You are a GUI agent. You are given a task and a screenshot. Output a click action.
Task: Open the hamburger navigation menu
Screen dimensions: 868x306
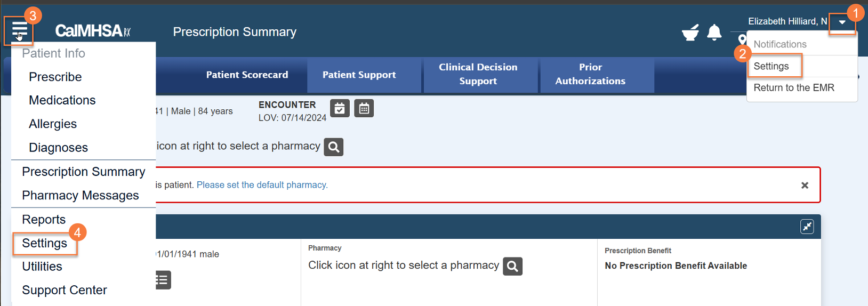tap(19, 30)
